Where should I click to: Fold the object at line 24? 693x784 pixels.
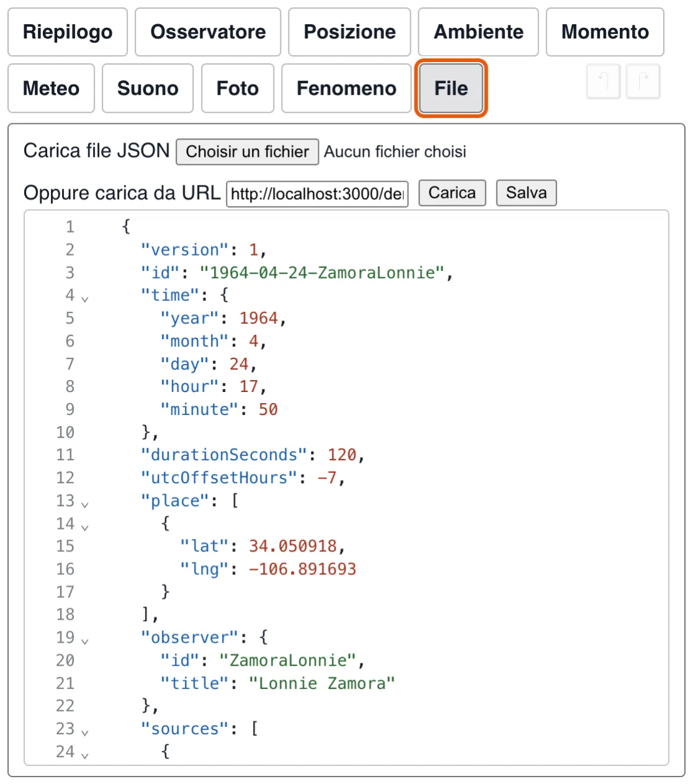(x=85, y=755)
